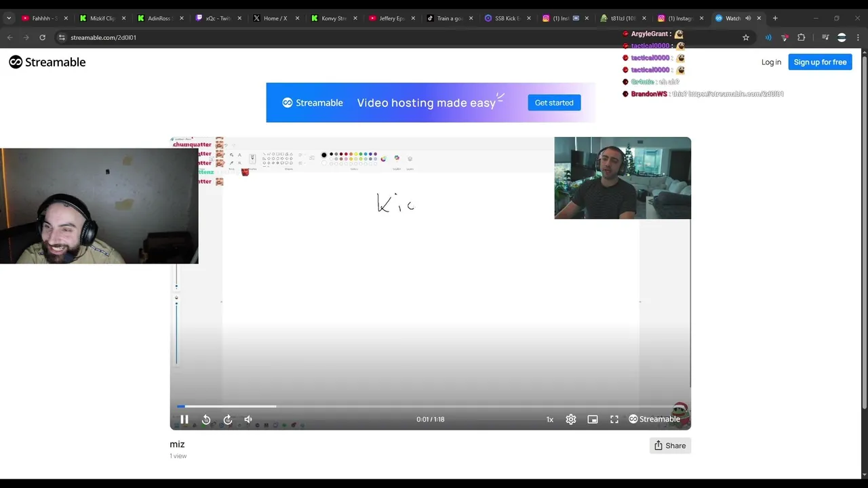Pause the Streamable video
Image resolution: width=868 pixels, height=488 pixels.
point(184,420)
